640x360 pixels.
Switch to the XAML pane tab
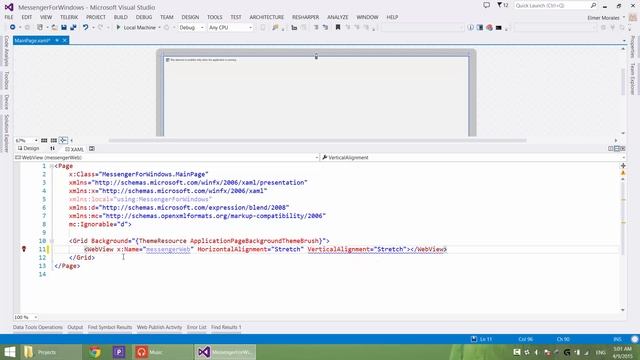tap(74, 149)
